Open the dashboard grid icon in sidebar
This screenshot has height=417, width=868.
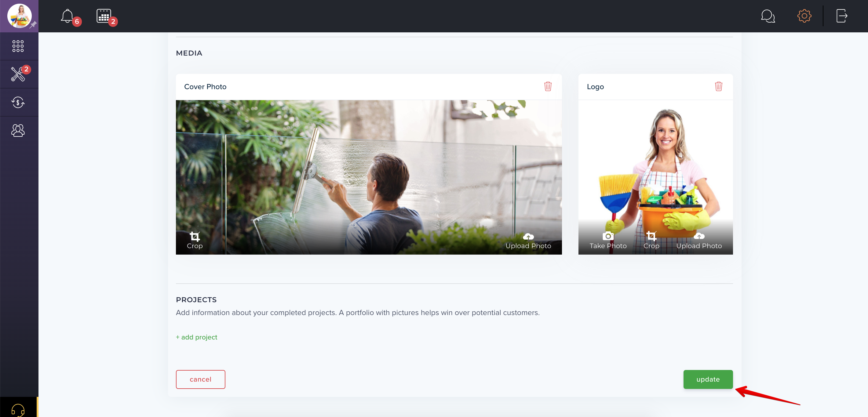tap(18, 46)
